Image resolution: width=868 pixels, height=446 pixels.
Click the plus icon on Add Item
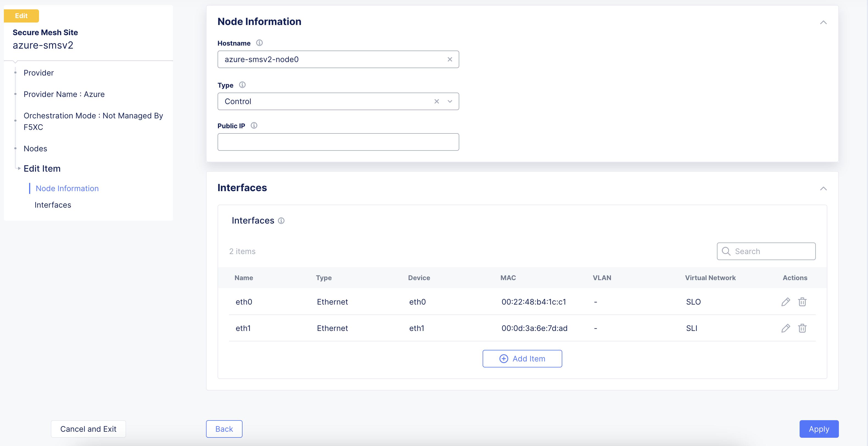(x=504, y=358)
